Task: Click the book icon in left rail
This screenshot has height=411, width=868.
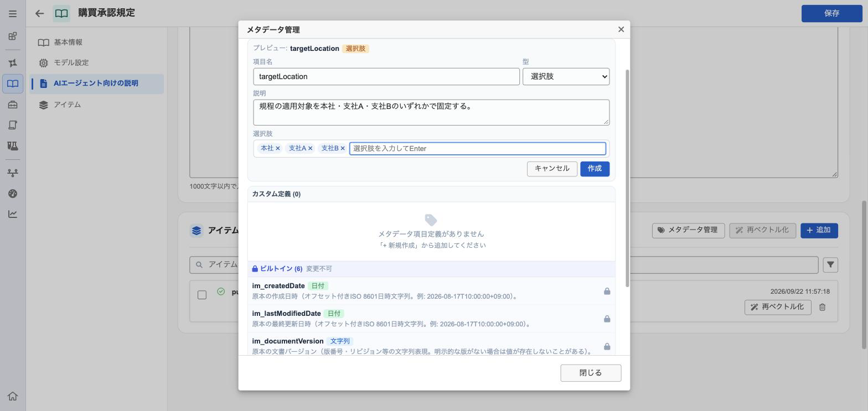Action: click(13, 84)
